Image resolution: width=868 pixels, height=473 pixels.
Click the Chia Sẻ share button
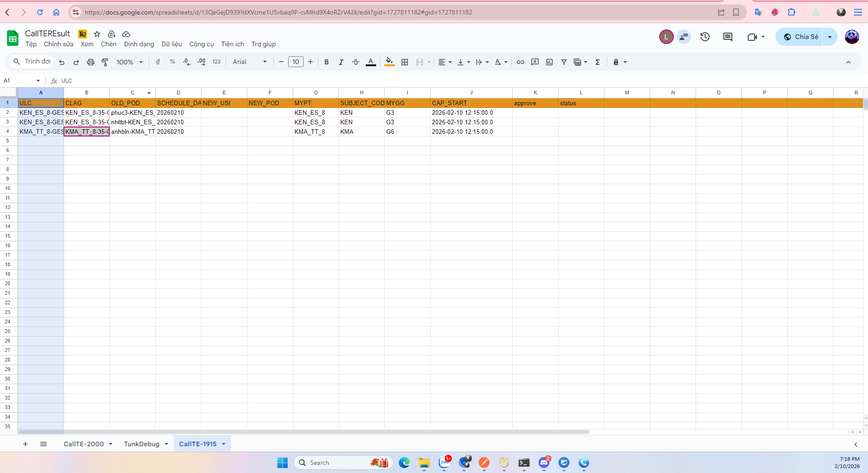point(801,37)
